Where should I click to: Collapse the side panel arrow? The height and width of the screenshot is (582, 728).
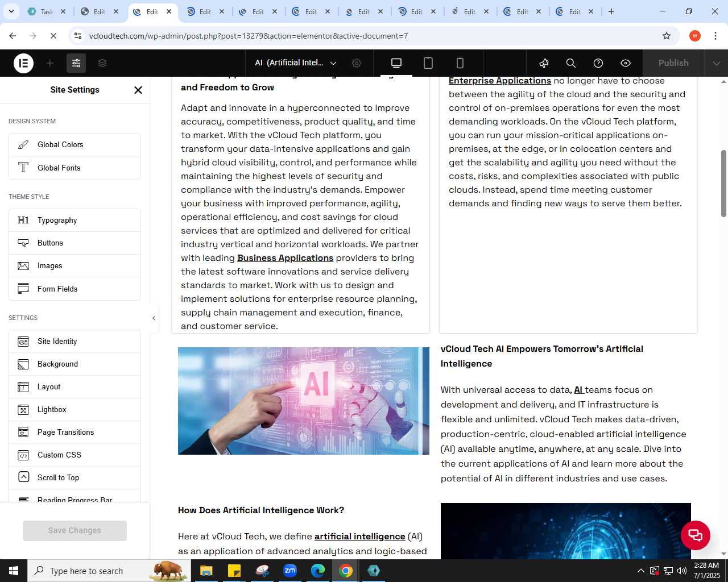tap(154, 318)
